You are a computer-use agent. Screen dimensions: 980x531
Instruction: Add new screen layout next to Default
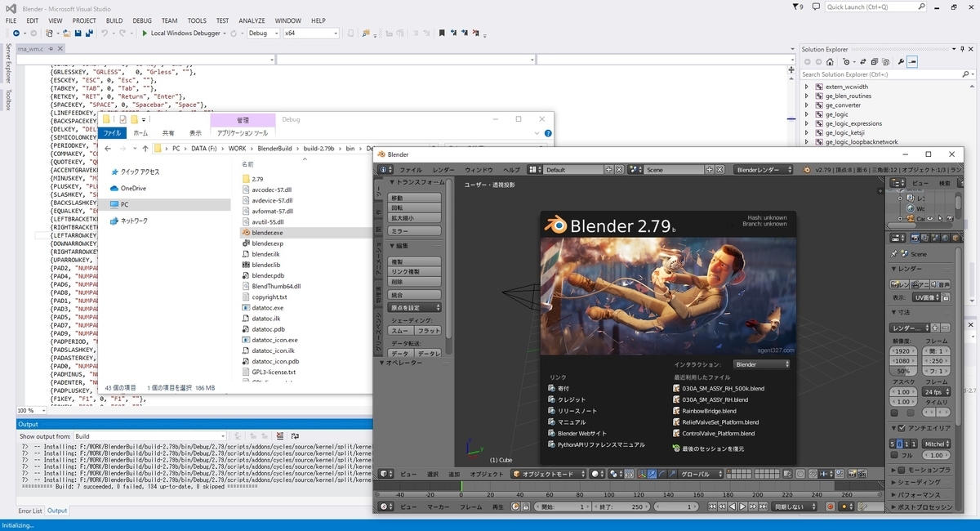click(607, 170)
